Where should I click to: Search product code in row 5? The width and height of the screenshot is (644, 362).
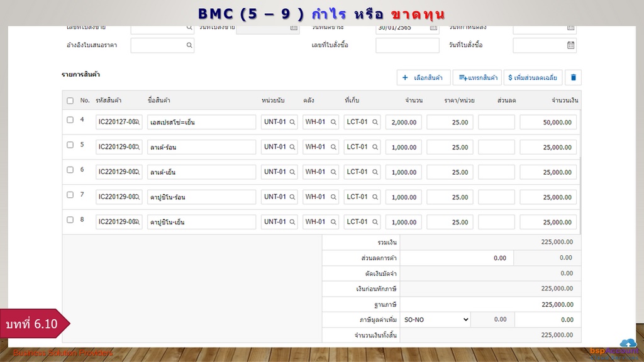[x=137, y=147]
